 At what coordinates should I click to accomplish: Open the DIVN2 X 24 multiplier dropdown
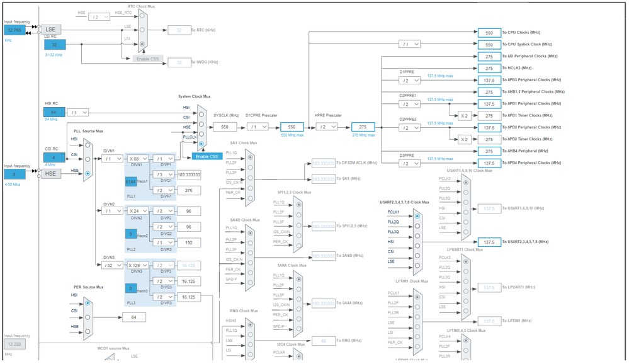tap(138, 211)
